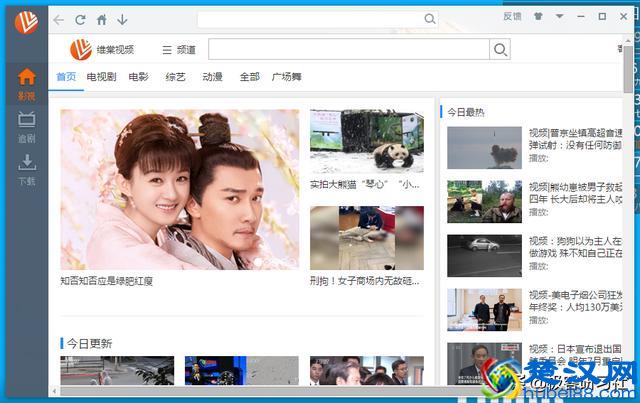The image size is (640, 403).
Task: Click the 视频|普京坐镇高超音速 headline
Action: (x=576, y=139)
